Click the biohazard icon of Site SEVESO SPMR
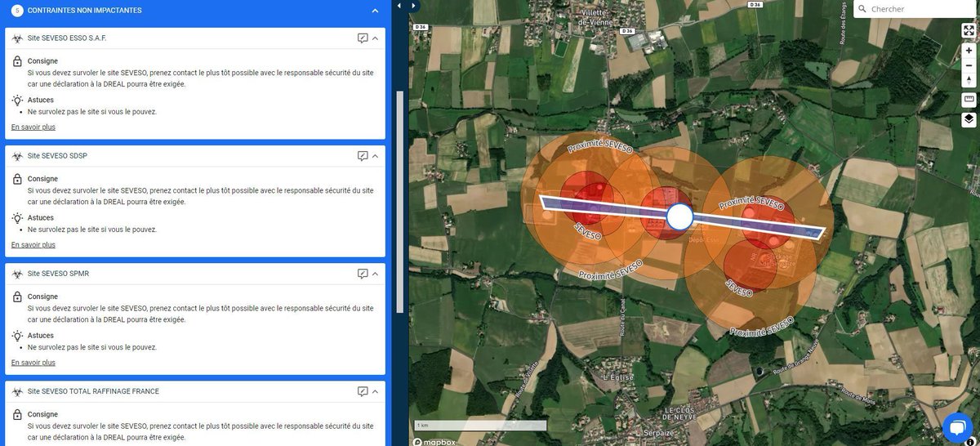 coord(17,274)
